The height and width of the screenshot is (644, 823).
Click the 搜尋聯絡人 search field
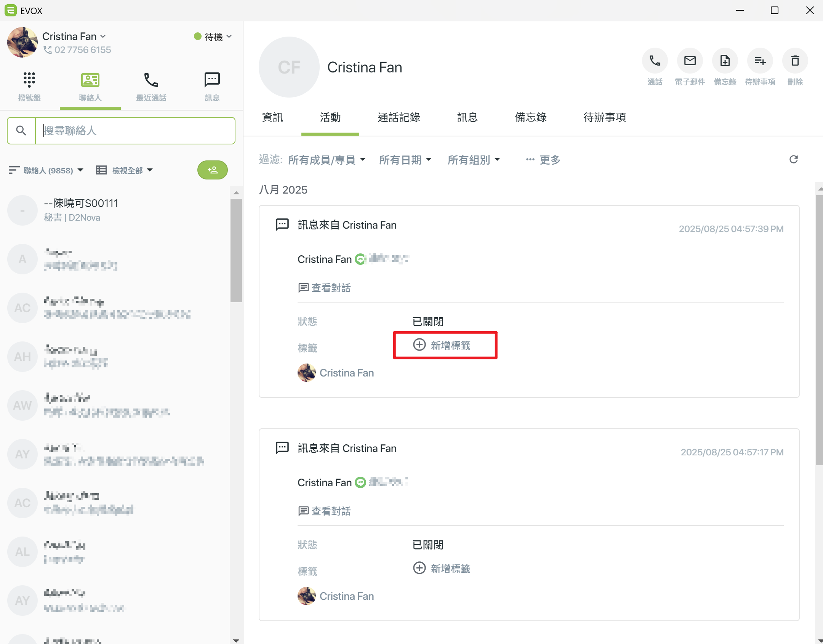tap(135, 131)
